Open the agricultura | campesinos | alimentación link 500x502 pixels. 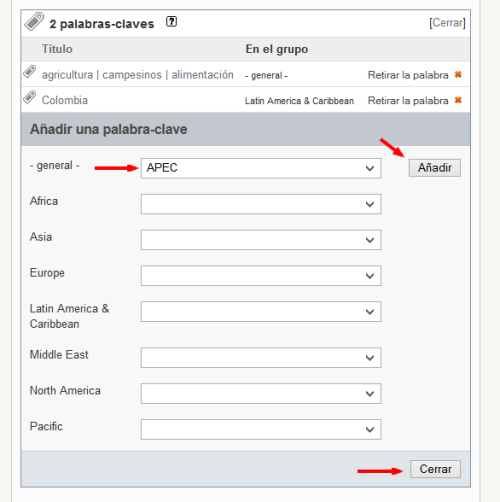coord(138,75)
